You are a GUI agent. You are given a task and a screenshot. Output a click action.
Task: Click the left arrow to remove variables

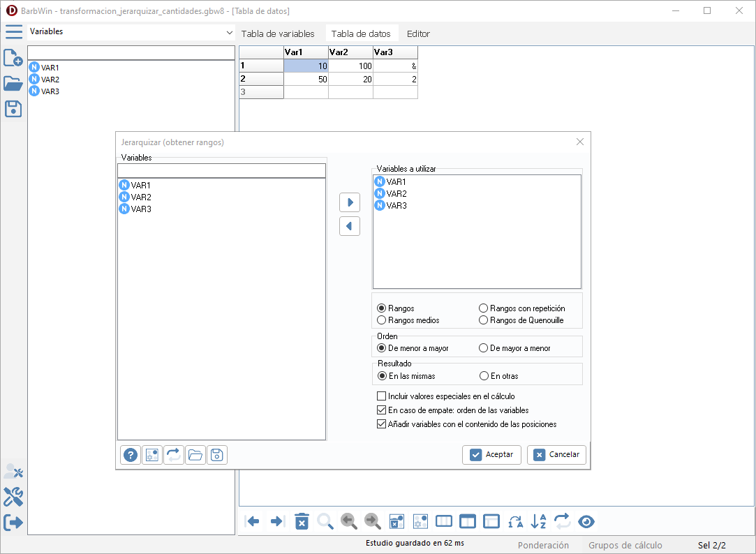(x=350, y=226)
